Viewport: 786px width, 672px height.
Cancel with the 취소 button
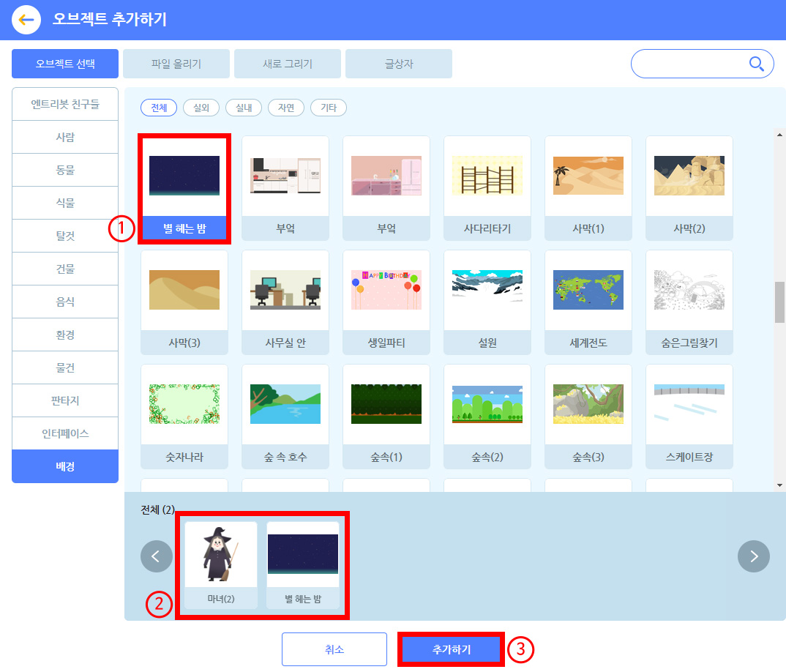tap(334, 649)
